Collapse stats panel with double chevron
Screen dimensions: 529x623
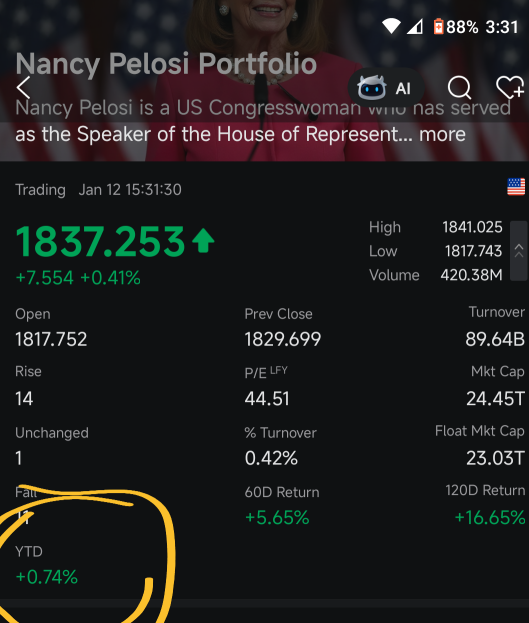pyautogui.click(x=519, y=251)
